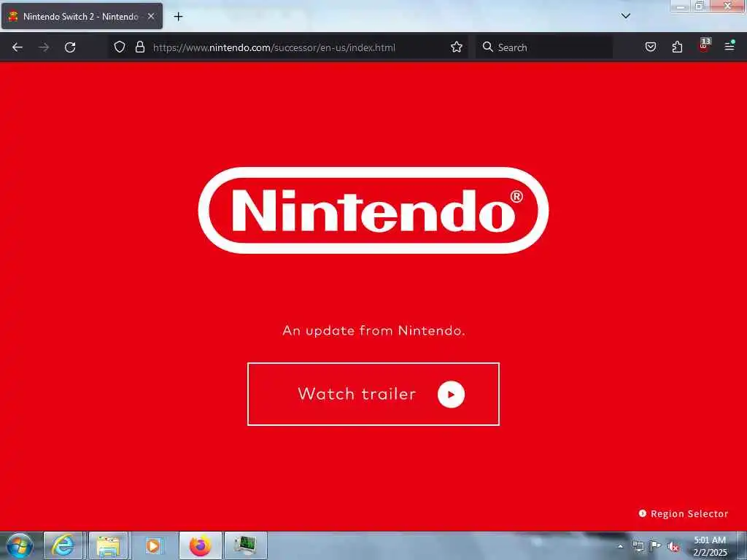Open Firefox application hamburger menu
Viewport: 747px width, 560px height.
pyautogui.click(x=729, y=46)
